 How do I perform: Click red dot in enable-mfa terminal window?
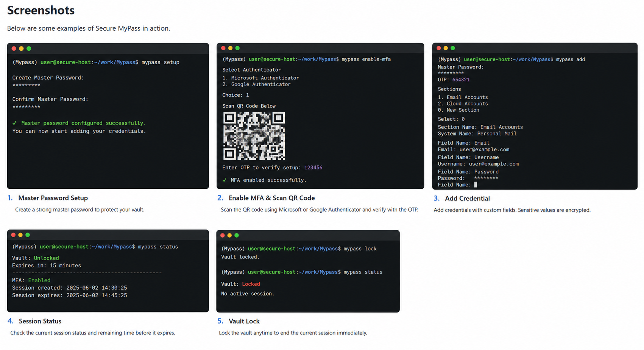click(x=223, y=48)
